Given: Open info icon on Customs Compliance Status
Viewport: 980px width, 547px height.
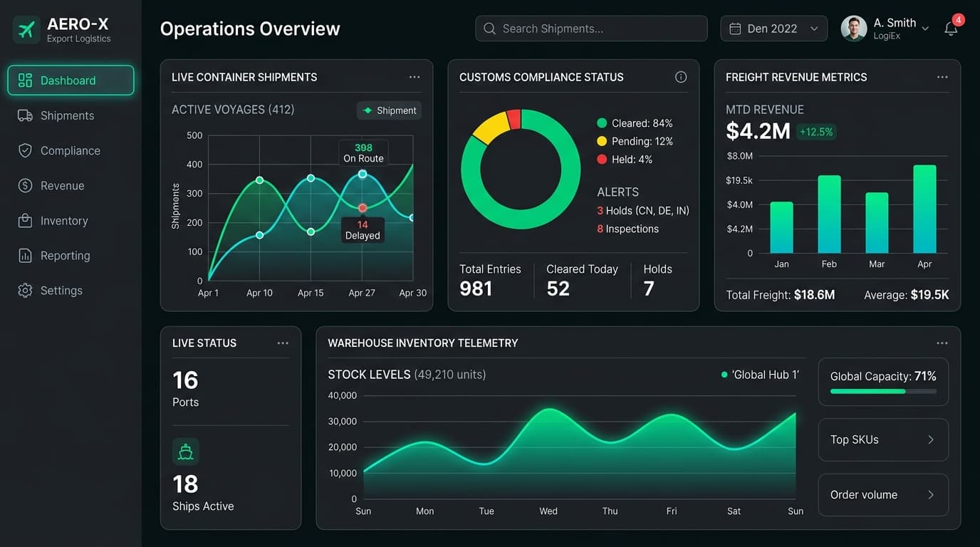Looking at the screenshot, I should click(x=681, y=77).
